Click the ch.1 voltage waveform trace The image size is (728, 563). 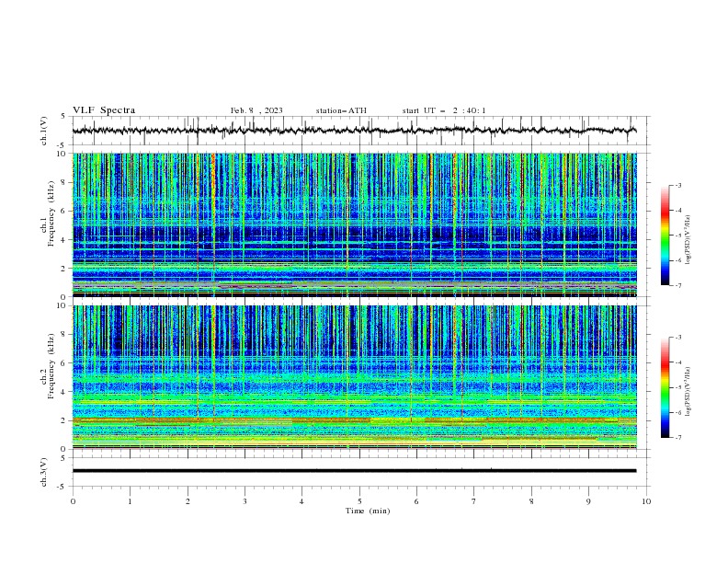pos(354,131)
